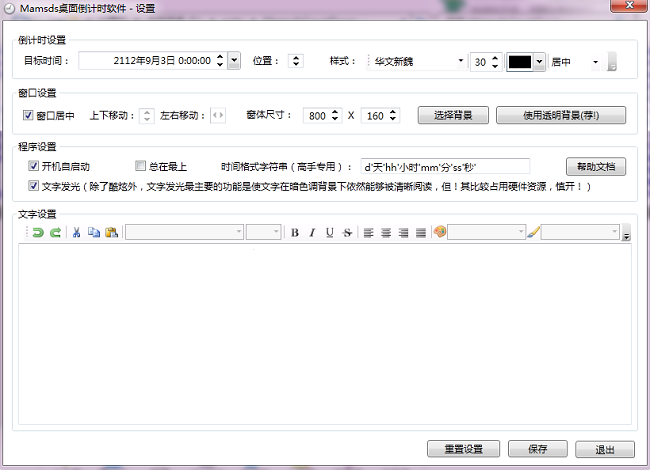The width and height of the screenshot is (650, 470).
Task: Click the cut scissors icon
Action: pyautogui.click(x=76, y=232)
